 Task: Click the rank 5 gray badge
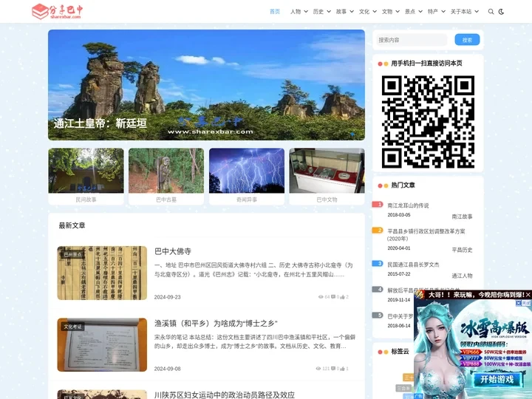378,316
